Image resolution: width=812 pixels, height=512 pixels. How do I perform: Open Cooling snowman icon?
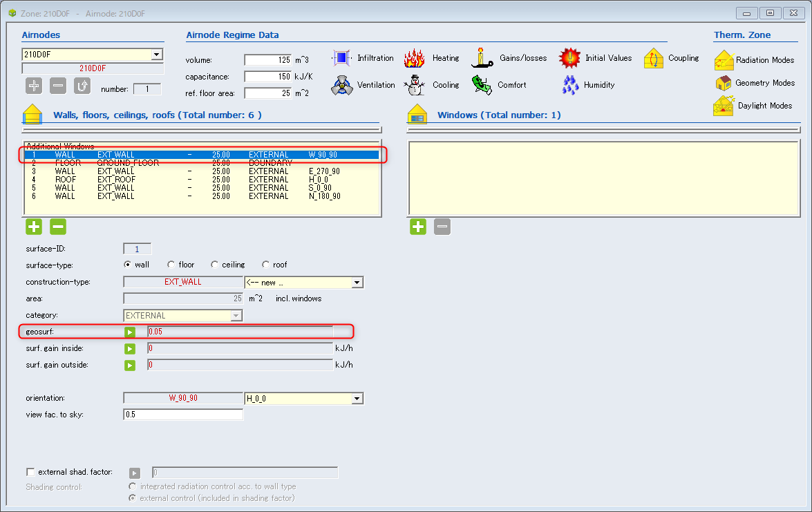414,85
